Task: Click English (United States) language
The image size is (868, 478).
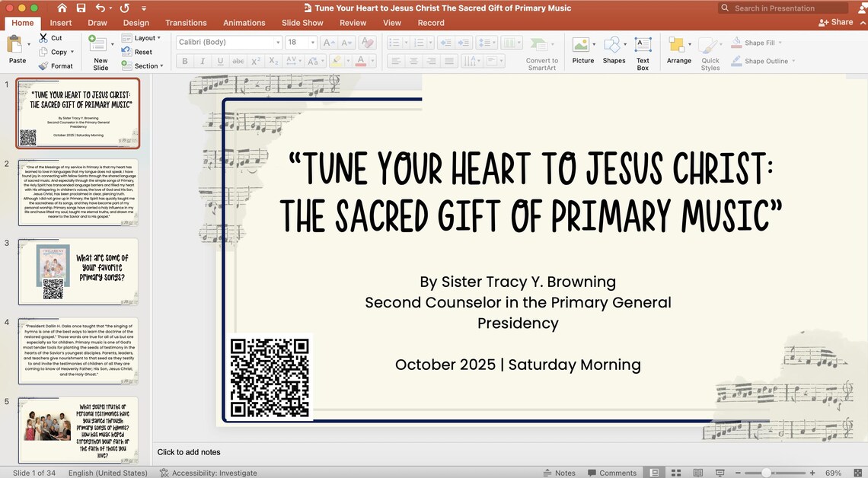Action: tap(108, 473)
